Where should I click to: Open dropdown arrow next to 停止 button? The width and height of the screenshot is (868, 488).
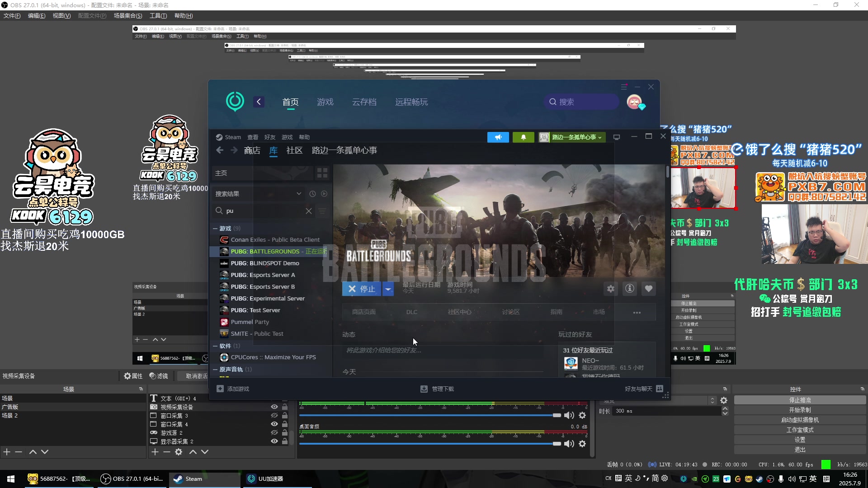point(388,289)
